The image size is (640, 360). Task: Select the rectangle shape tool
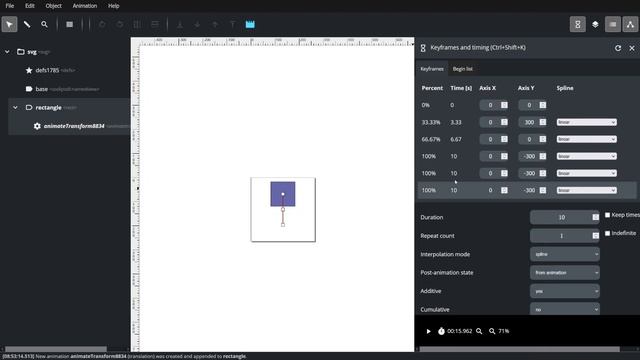(x=70, y=24)
